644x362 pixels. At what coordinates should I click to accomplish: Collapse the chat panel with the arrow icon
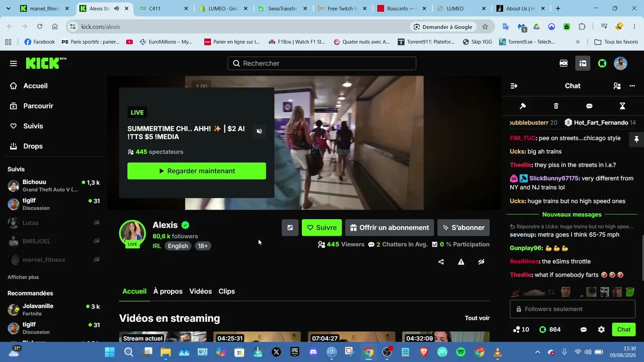click(514, 86)
